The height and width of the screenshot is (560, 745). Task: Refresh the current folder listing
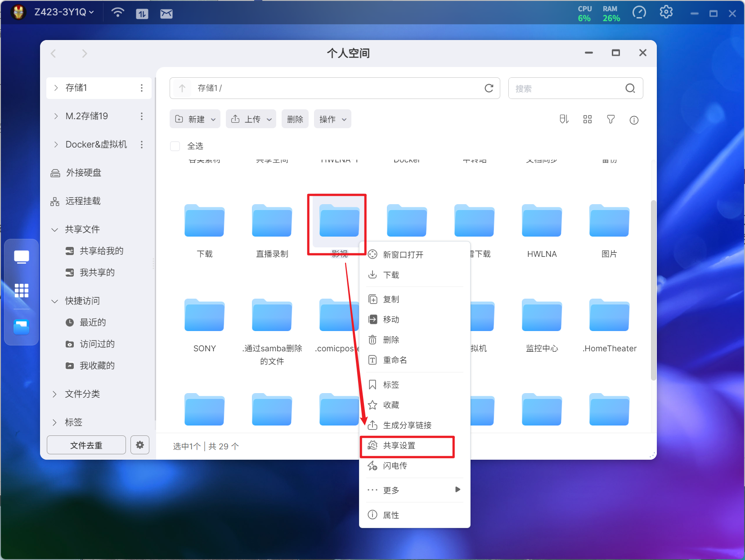tap(489, 88)
